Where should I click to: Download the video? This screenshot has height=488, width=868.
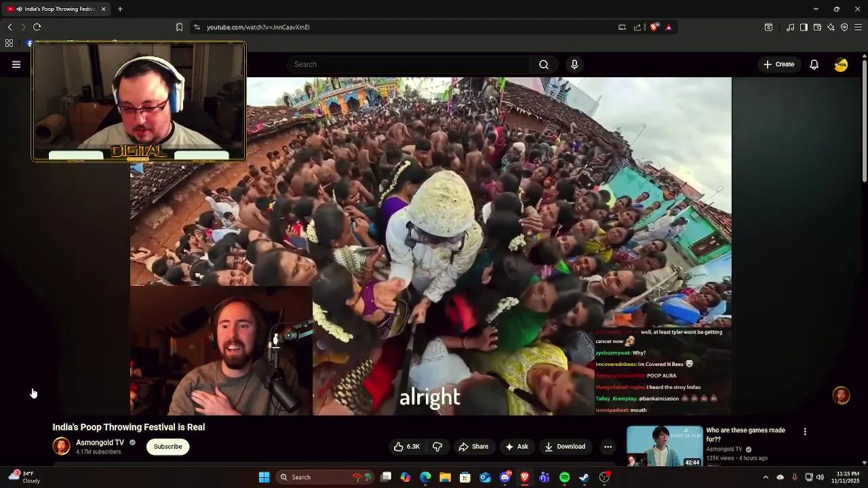click(565, 447)
